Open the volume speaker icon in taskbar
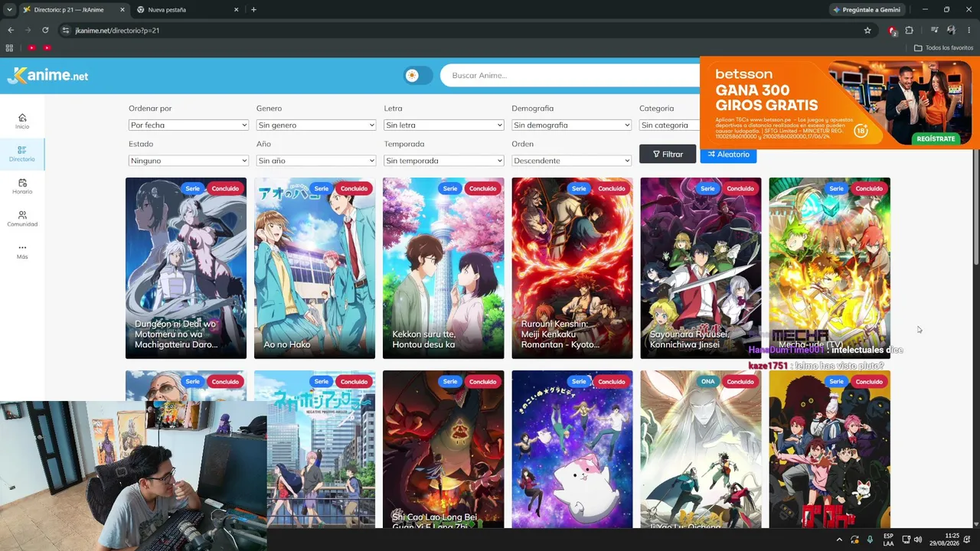The height and width of the screenshot is (551, 980). [918, 540]
